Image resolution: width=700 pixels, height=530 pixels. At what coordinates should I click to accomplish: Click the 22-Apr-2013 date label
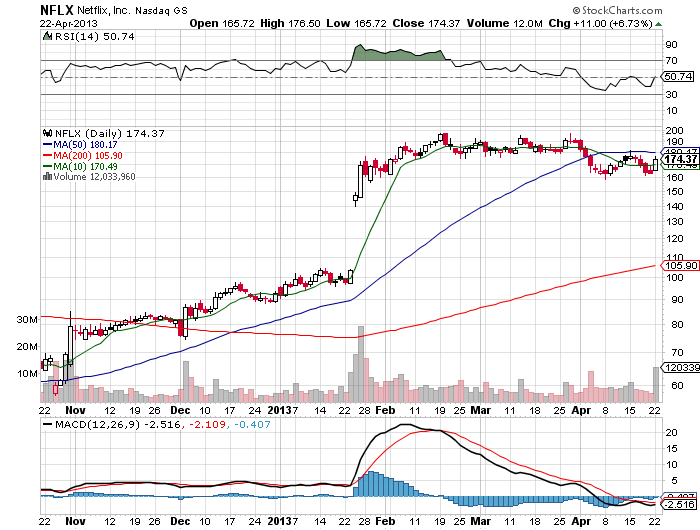point(69,24)
